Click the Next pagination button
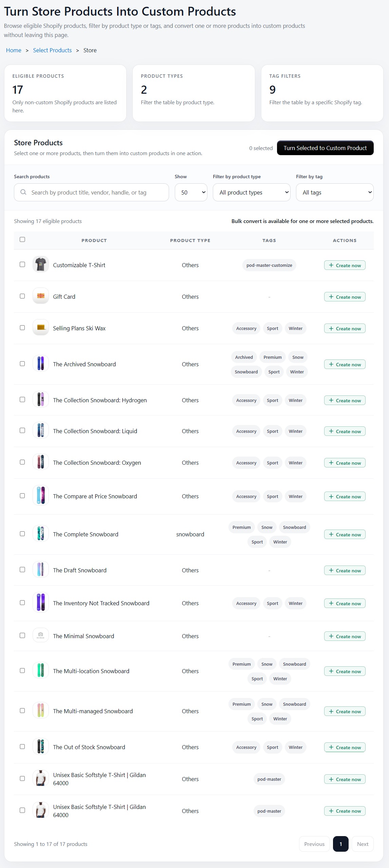 click(x=362, y=844)
